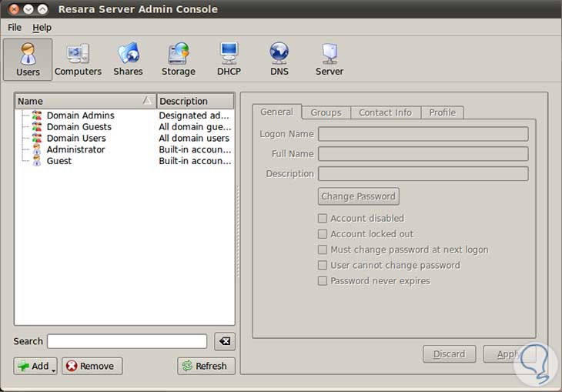Switch to the General tab
Screen dimensions: 562x392
point(276,112)
